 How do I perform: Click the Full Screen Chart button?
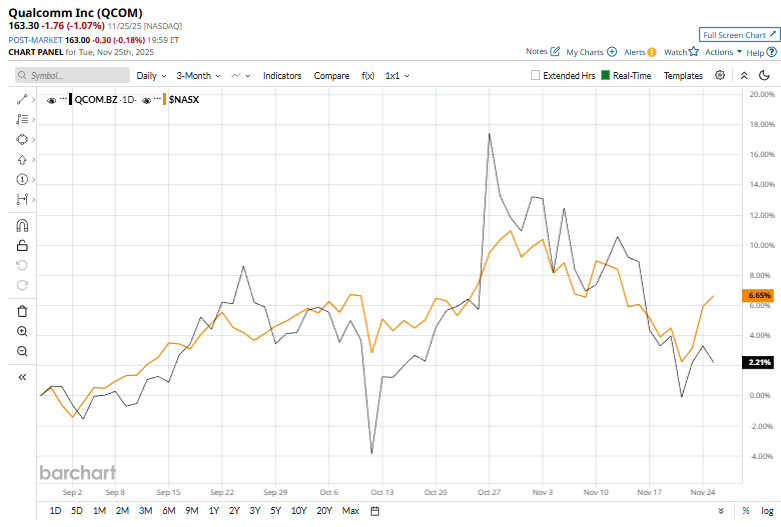(739, 35)
